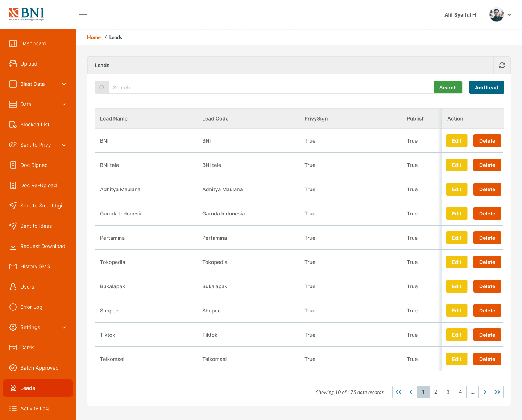Open the Doc Signed menu item
The width and height of the screenshot is (522, 420).
click(38, 165)
